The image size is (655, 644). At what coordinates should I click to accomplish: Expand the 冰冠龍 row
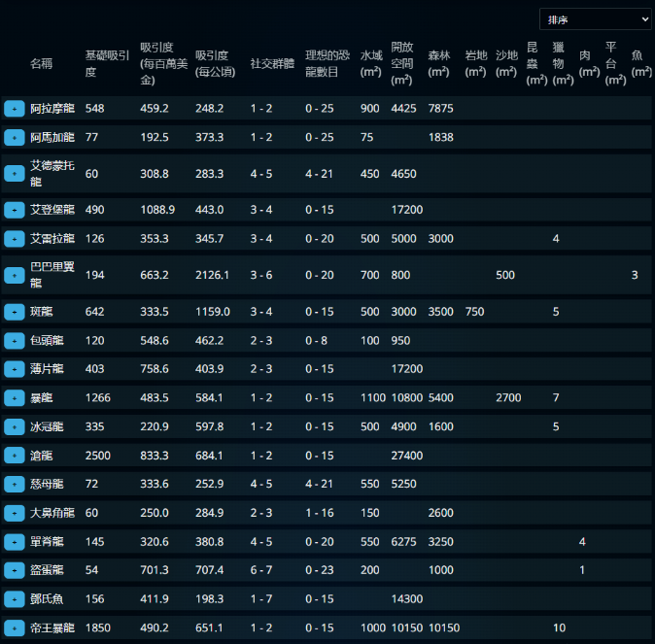14,427
